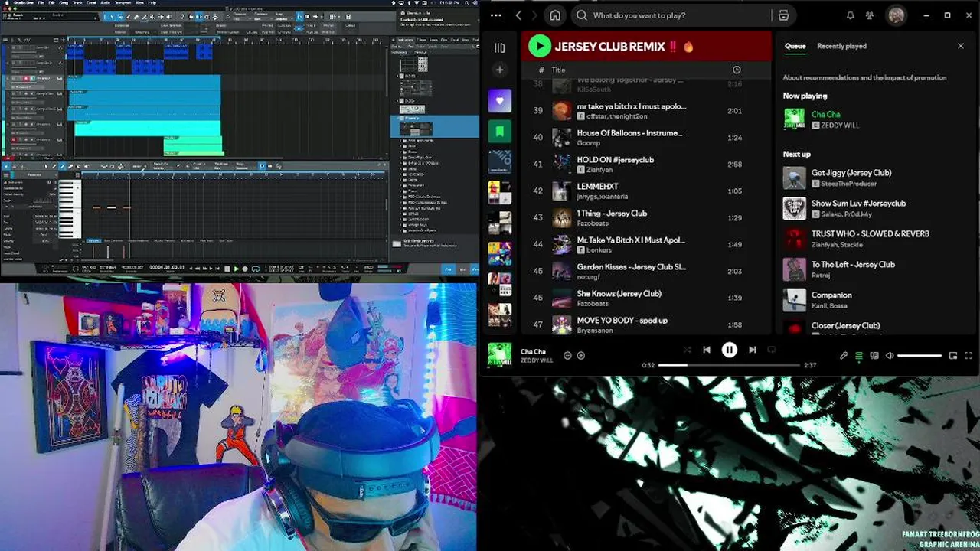Toggle loop in Studio One transport

(256, 269)
